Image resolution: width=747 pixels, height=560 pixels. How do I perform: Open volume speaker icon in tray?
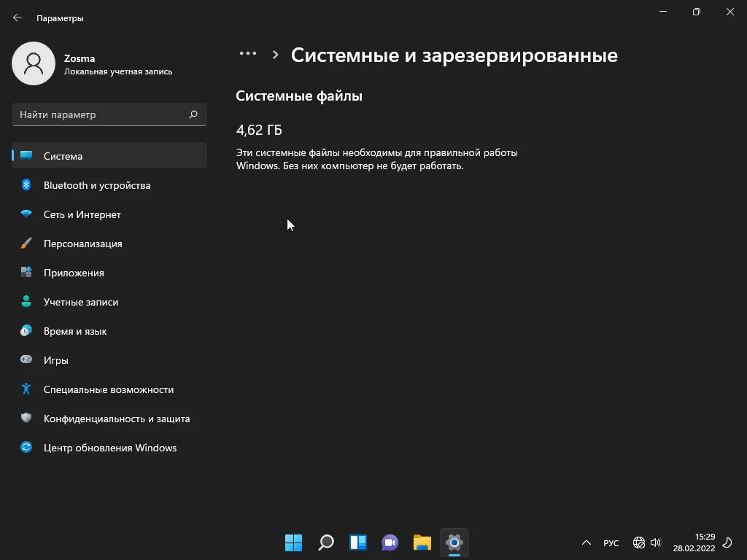(x=656, y=542)
